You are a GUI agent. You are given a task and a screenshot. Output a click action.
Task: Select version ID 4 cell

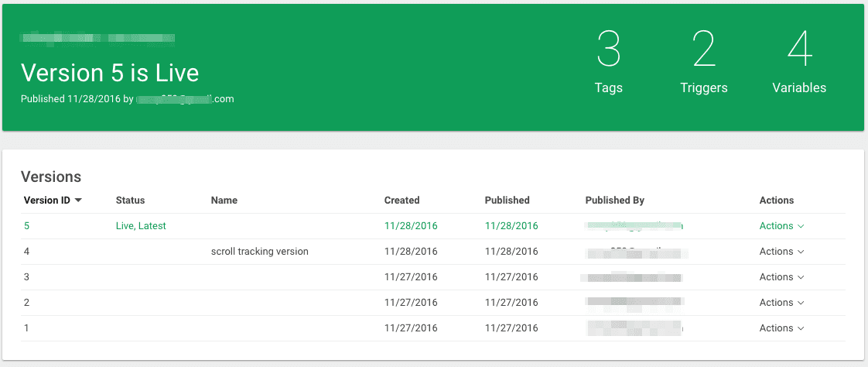tap(26, 251)
